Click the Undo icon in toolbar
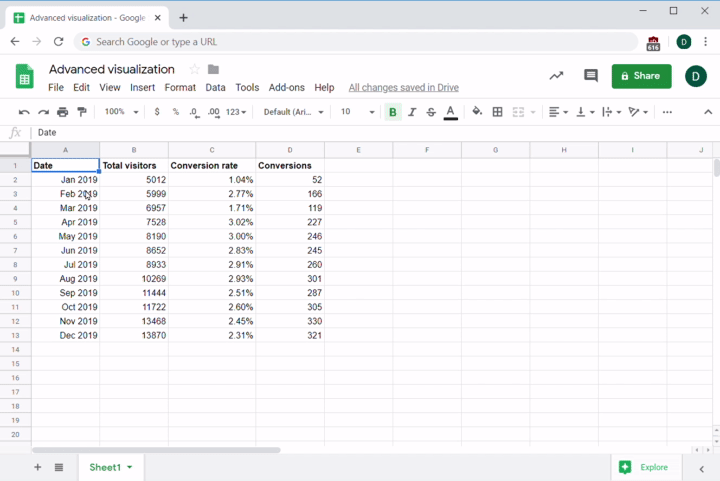 [24, 112]
